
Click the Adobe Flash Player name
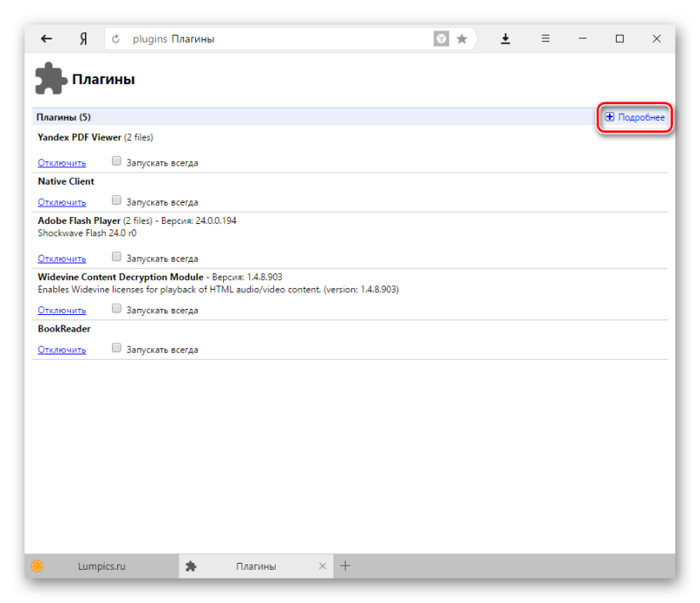[79, 221]
